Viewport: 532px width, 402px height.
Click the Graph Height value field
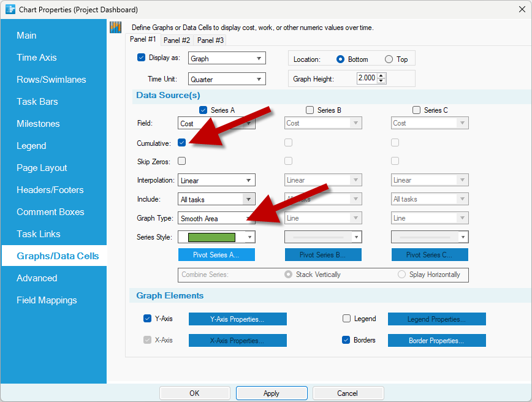click(x=367, y=78)
